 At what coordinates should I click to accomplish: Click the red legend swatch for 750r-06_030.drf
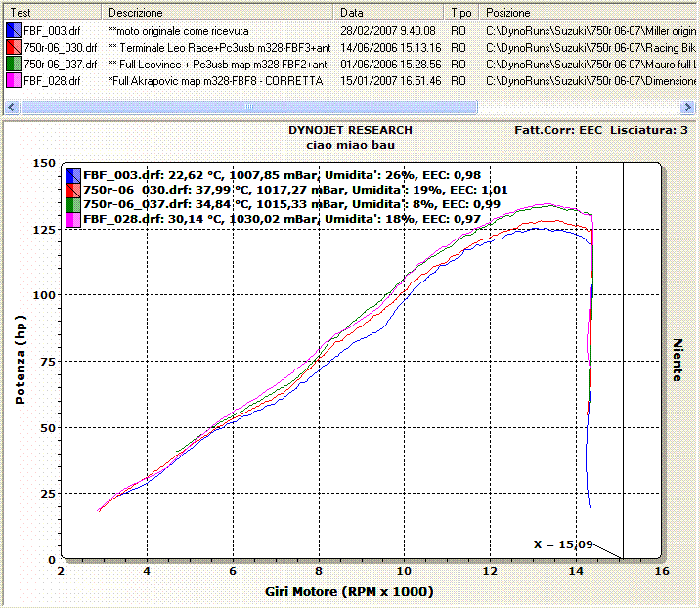pos(72,190)
